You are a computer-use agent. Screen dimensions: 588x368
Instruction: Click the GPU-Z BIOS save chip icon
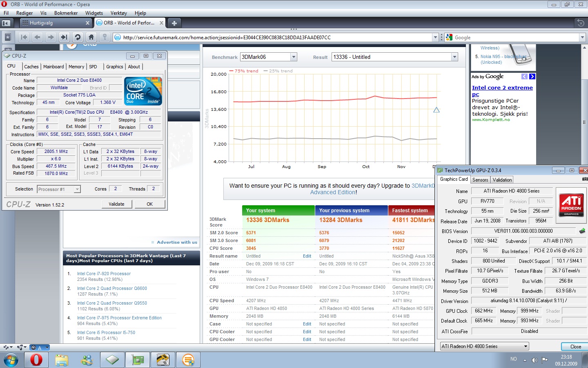tap(582, 231)
